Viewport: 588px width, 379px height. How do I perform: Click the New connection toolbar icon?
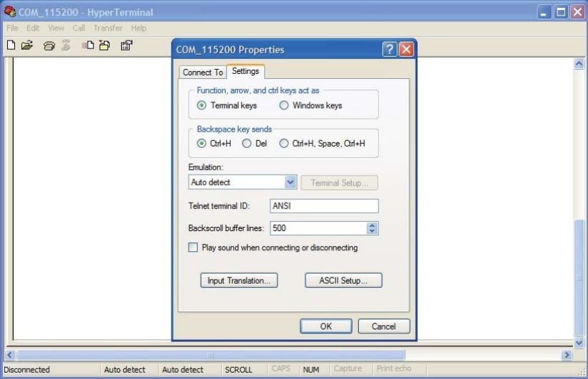point(11,46)
